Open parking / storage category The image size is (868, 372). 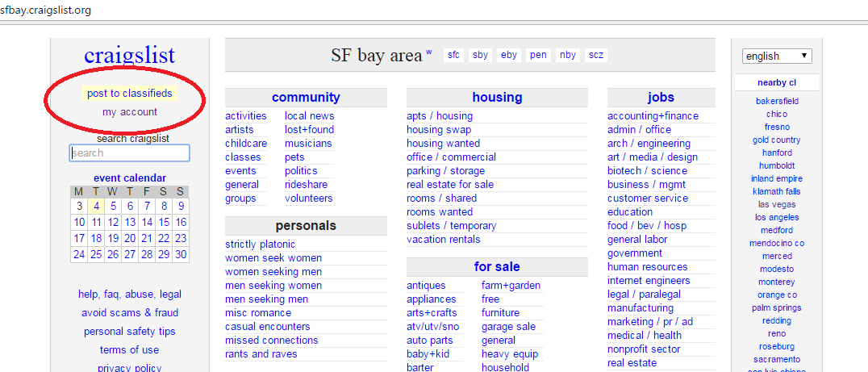click(x=445, y=170)
